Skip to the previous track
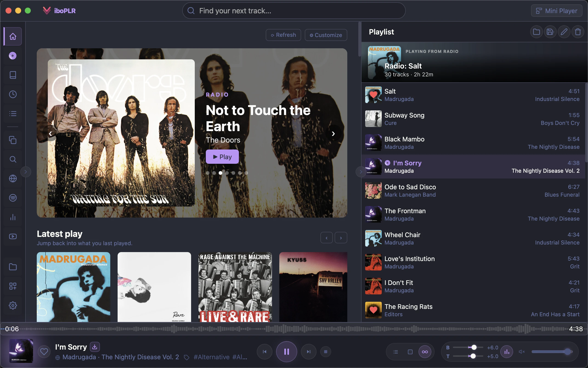588x368 pixels. (265, 352)
